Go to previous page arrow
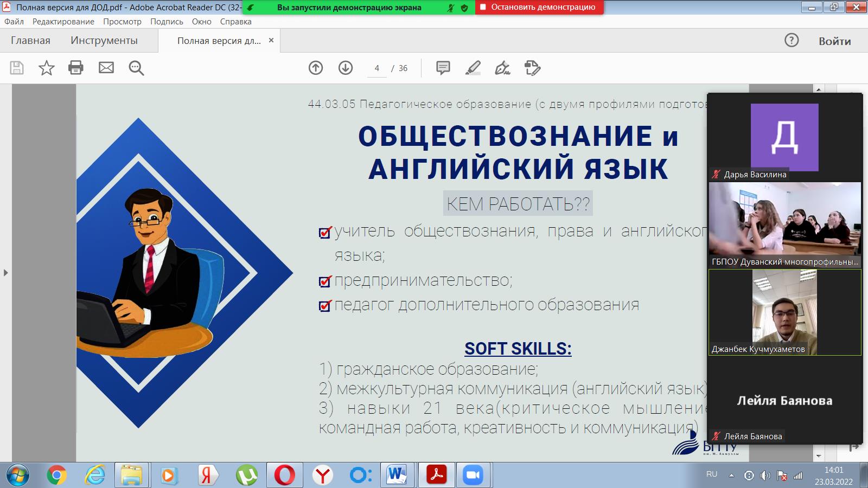 pos(316,68)
